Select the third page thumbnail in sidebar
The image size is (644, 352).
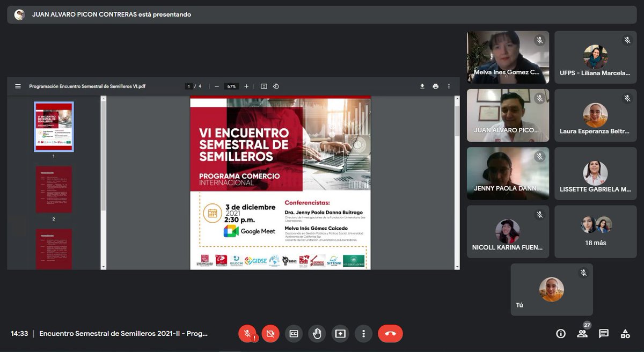(x=54, y=250)
